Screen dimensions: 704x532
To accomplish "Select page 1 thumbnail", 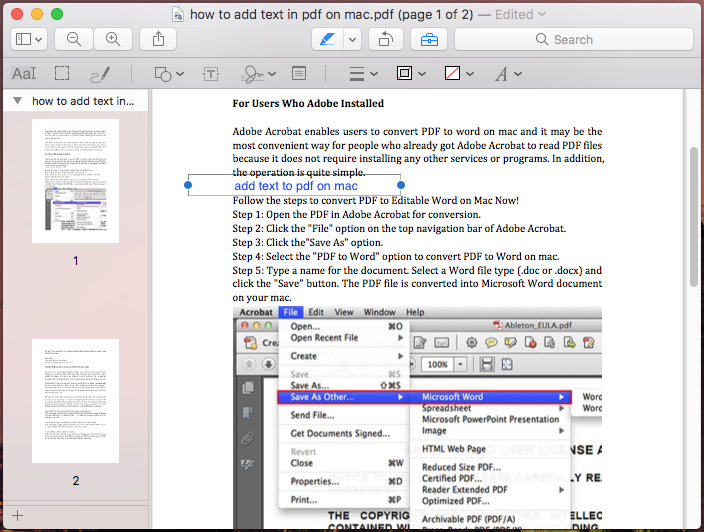I will pos(75,181).
